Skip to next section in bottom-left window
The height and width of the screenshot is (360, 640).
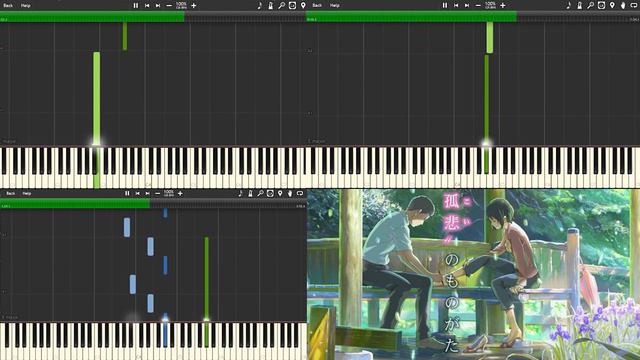click(147, 193)
